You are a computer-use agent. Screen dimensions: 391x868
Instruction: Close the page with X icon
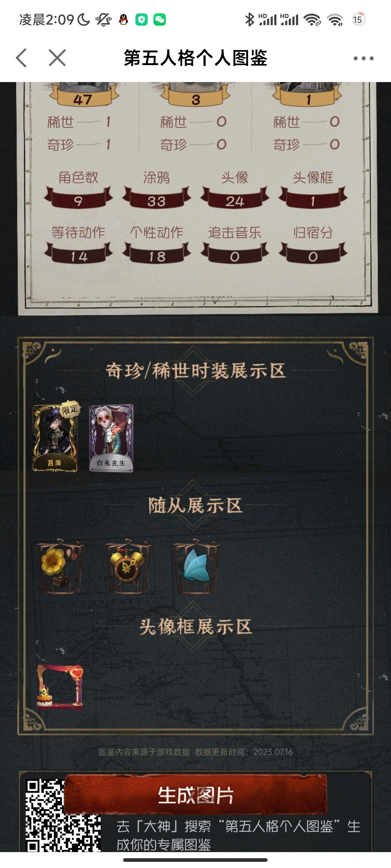(57, 58)
